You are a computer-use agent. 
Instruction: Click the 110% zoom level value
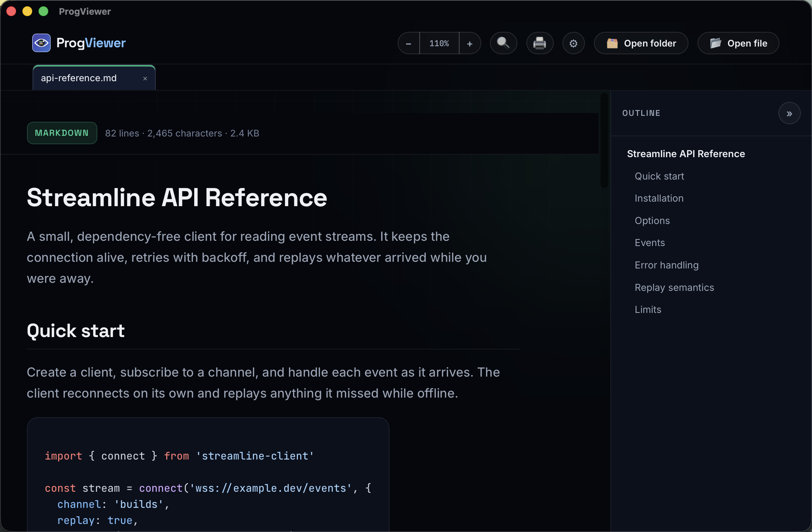point(439,43)
